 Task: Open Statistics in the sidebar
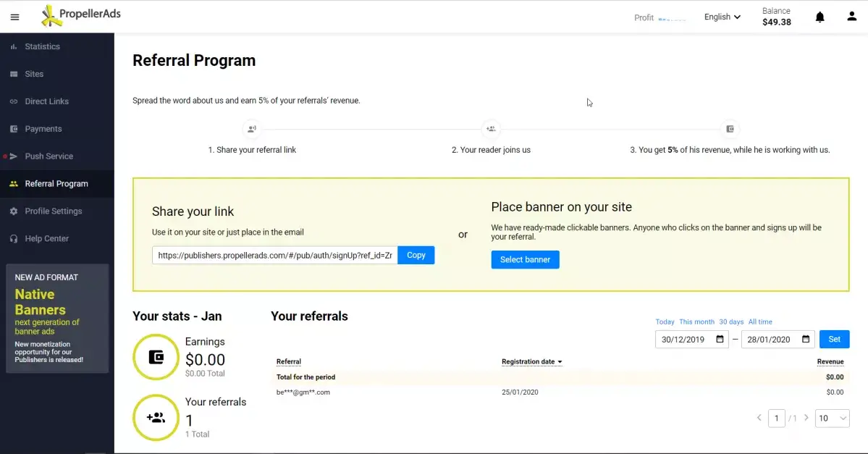click(57, 46)
